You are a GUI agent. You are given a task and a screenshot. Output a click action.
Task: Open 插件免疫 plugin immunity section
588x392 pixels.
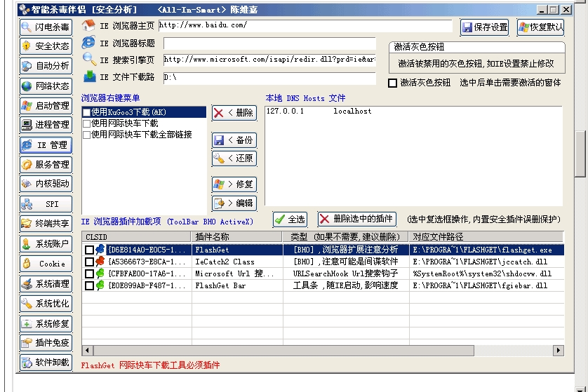click(46, 342)
